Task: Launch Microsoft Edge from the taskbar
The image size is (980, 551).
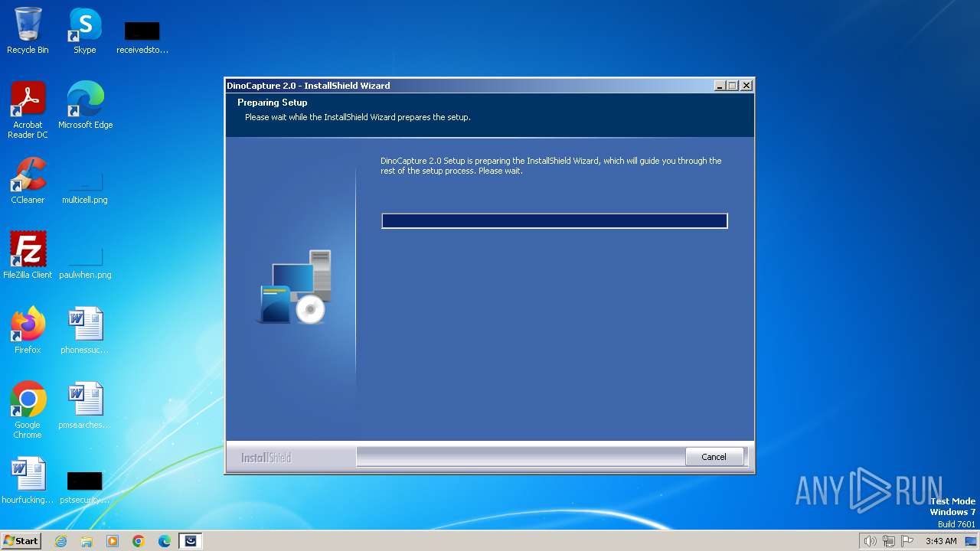Action: point(165,541)
